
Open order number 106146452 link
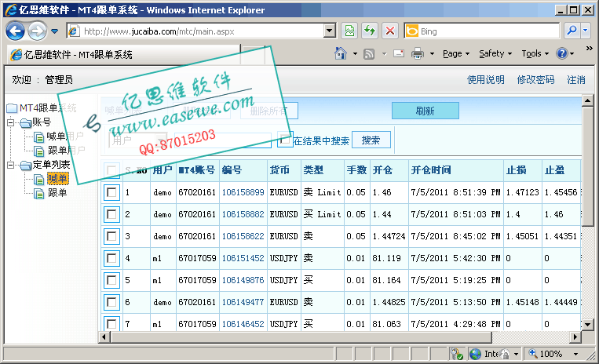243,324
